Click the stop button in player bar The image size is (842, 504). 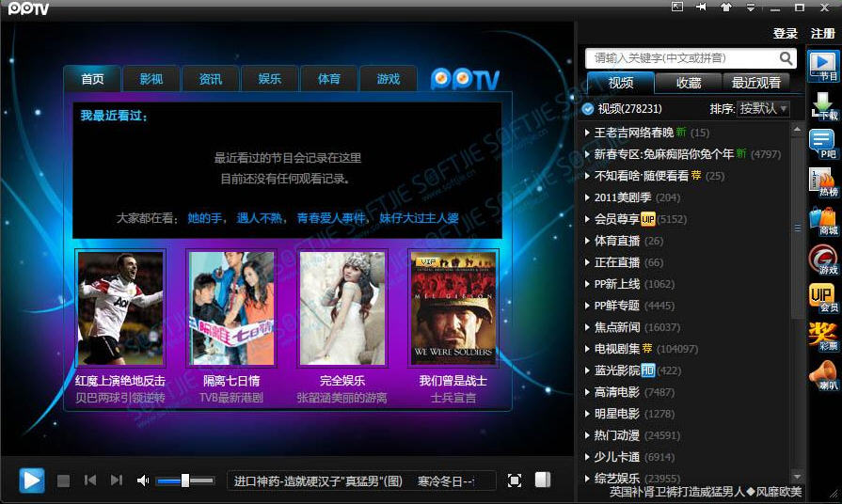63,480
